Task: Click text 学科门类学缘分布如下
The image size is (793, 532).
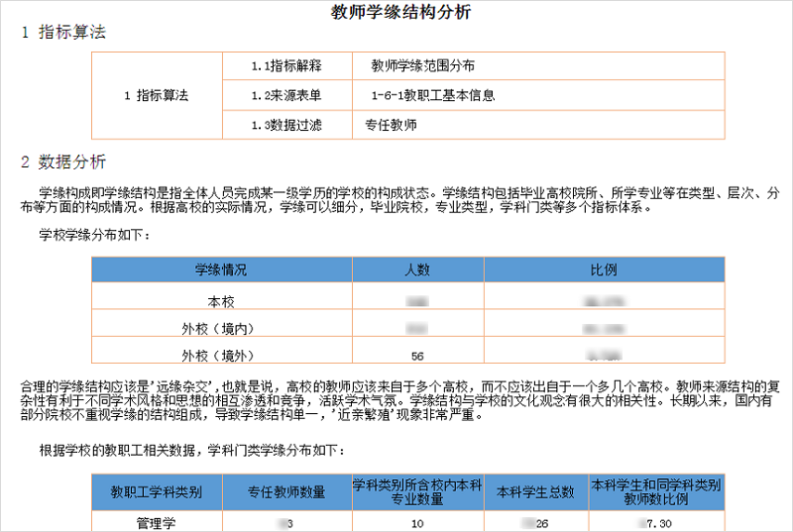Action: [x=278, y=451]
